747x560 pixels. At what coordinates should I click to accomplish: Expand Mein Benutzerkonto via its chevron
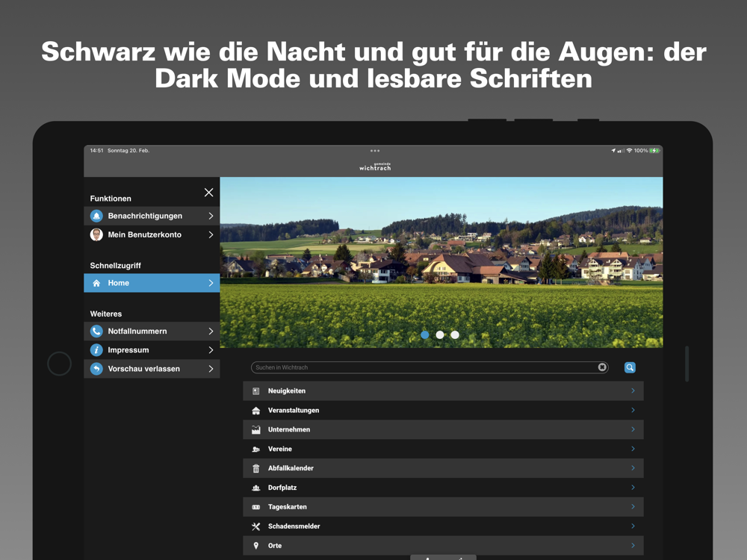(x=211, y=234)
